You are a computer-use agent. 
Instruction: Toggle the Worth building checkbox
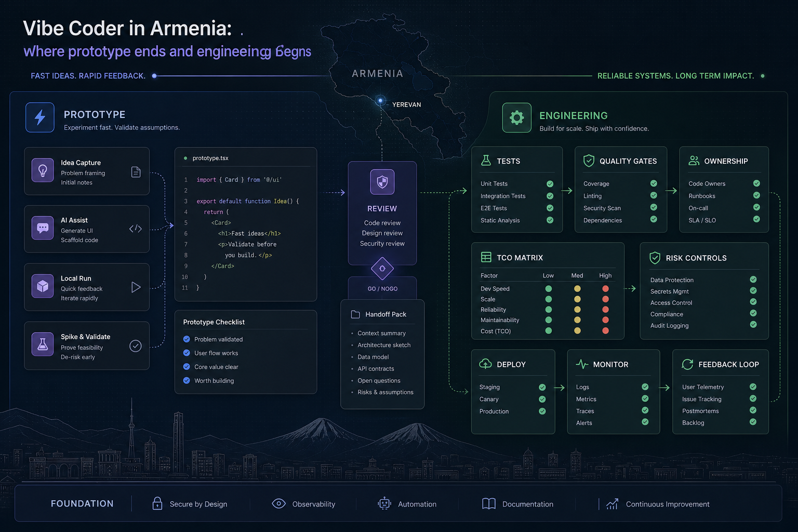(187, 380)
